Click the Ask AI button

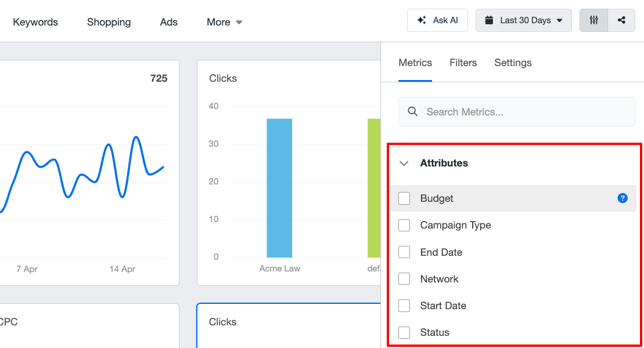coord(437,20)
